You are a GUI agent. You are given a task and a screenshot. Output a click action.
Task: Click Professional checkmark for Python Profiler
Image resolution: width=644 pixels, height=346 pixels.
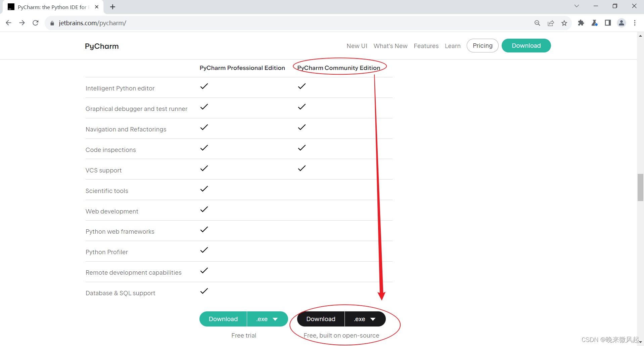pos(204,250)
